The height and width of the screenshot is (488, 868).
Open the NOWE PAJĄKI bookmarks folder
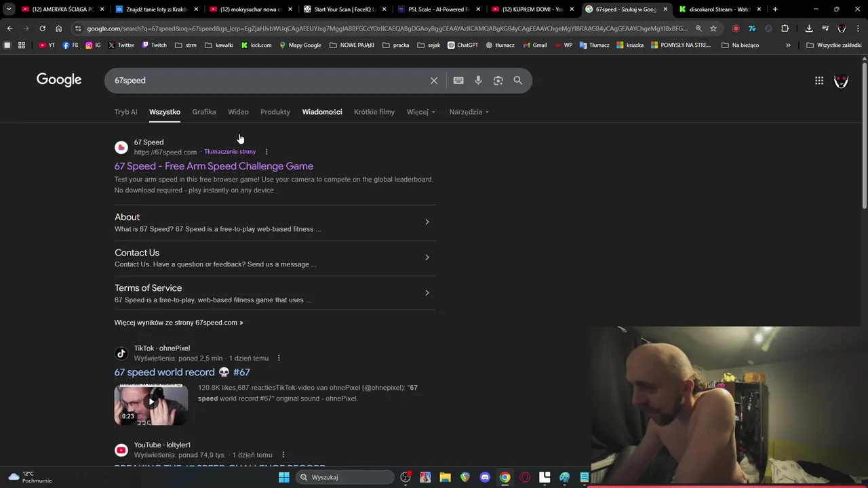coord(352,45)
